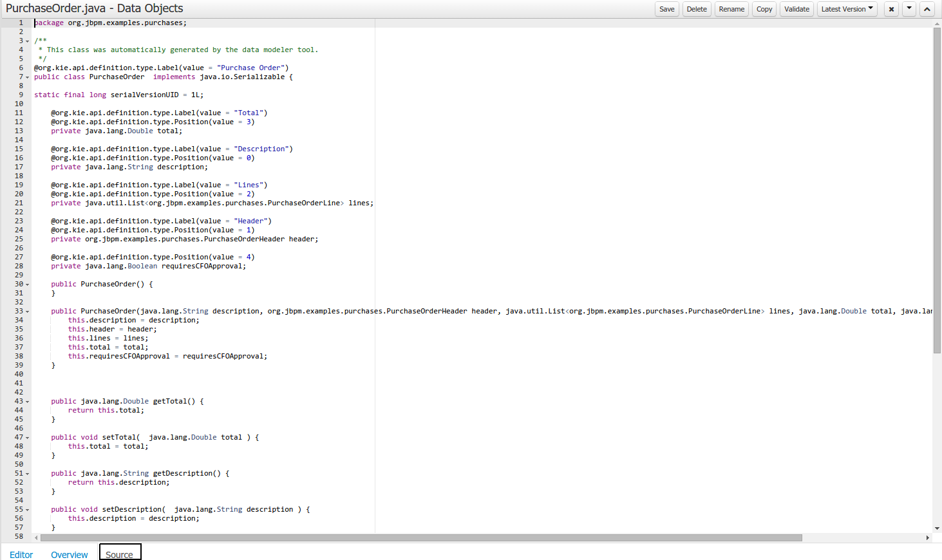Fold the getTotal method at line 43
The width and height of the screenshot is (942, 560).
(x=26, y=400)
